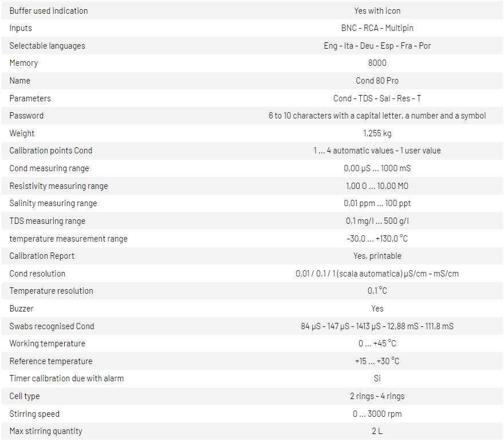The height and width of the screenshot is (442, 504).
Task: Click the 'Buzzer' row label
Action: [x=21, y=309]
